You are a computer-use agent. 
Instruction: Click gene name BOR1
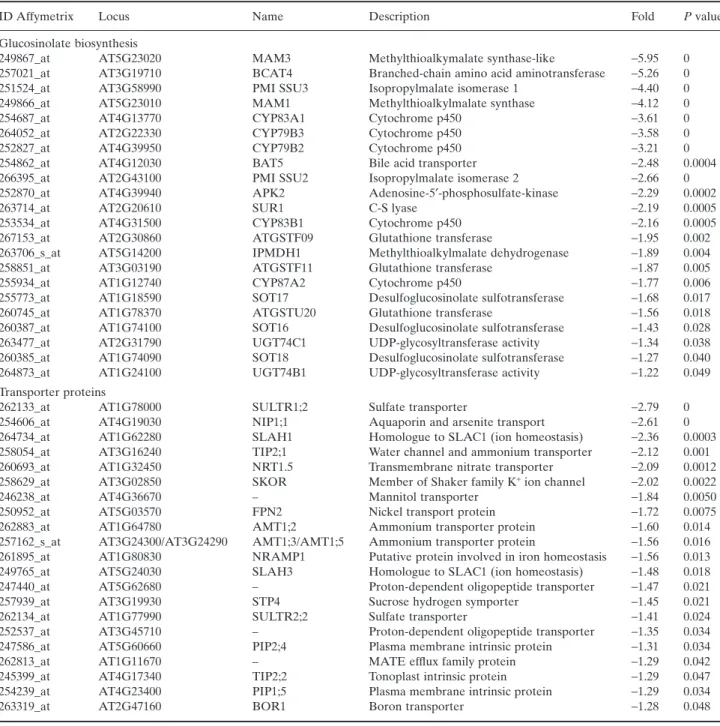(269, 707)
